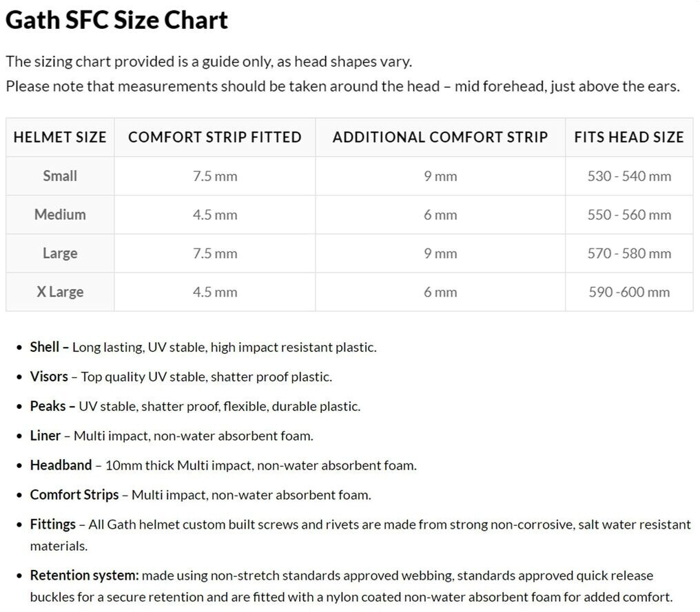Click the 550 - 560 mm head size cell
The width and height of the screenshot is (700, 612).
click(x=629, y=215)
